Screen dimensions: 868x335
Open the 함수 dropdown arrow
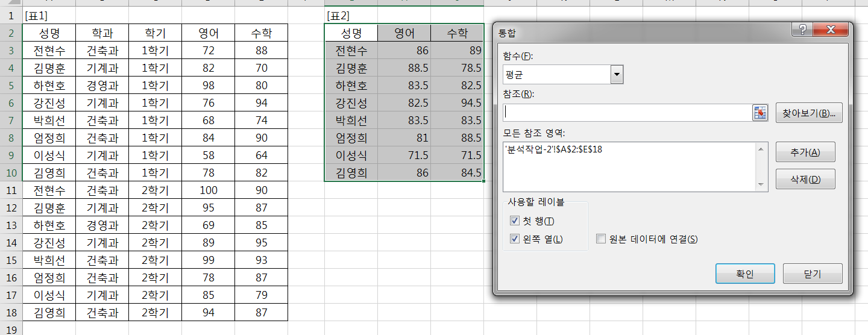click(x=616, y=75)
